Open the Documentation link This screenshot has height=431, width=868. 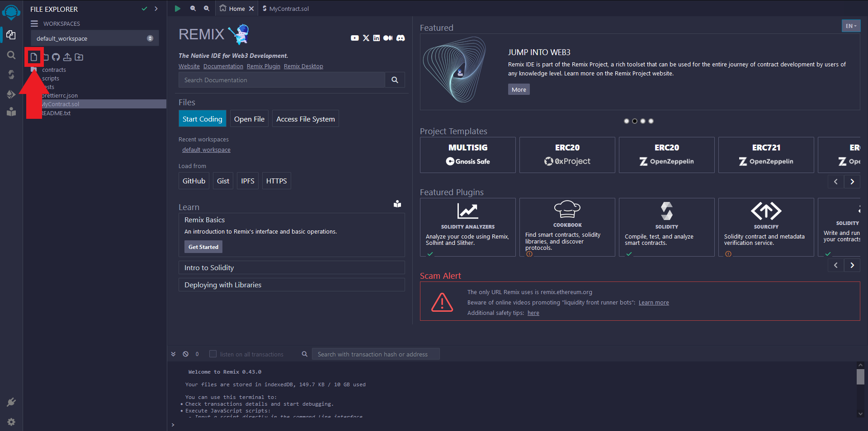click(223, 66)
